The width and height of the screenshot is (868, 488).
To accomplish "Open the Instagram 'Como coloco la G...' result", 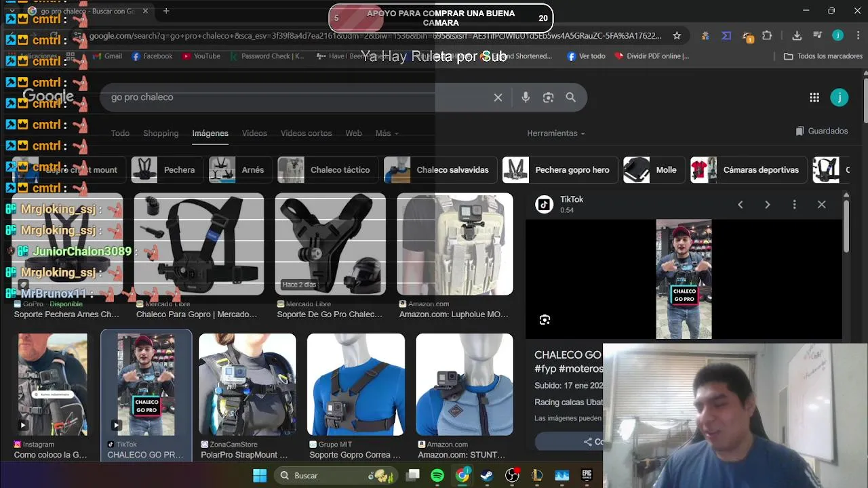I will pos(53,384).
